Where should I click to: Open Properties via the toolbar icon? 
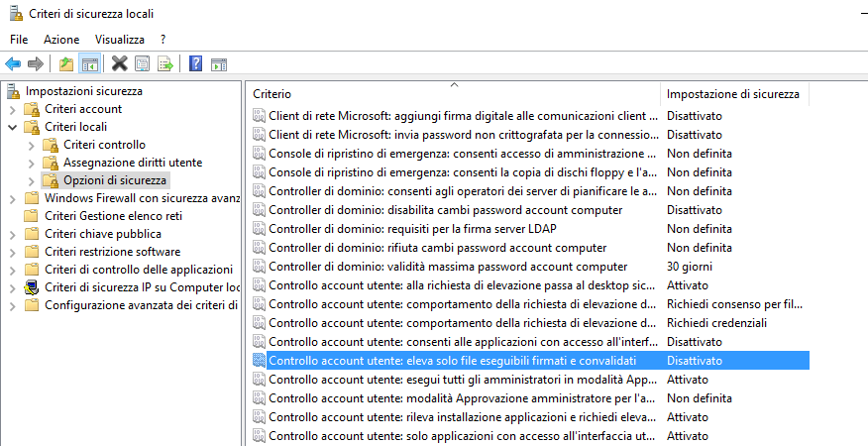[142, 64]
